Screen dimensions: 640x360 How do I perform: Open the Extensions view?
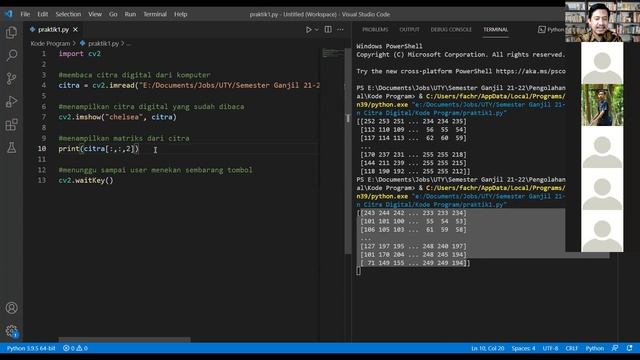[11, 124]
